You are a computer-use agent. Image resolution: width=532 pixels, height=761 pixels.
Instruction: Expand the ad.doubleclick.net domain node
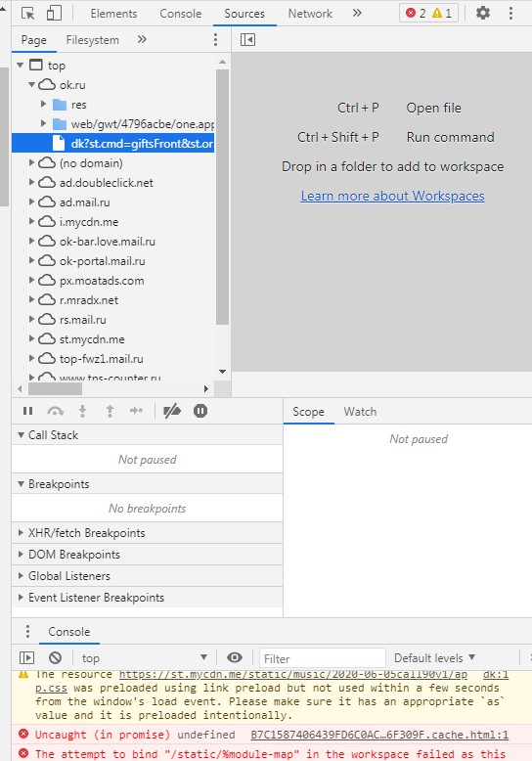[31, 183]
